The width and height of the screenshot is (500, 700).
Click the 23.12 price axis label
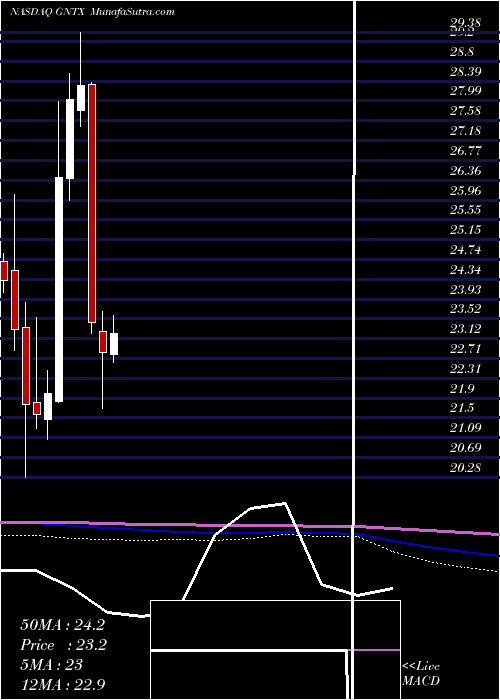pyautogui.click(x=466, y=329)
